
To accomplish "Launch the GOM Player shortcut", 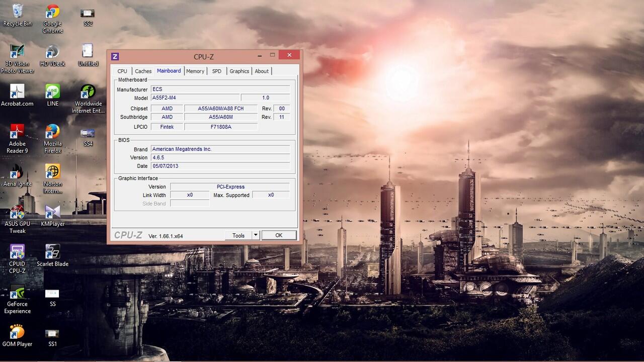I will click(x=17, y=336).
